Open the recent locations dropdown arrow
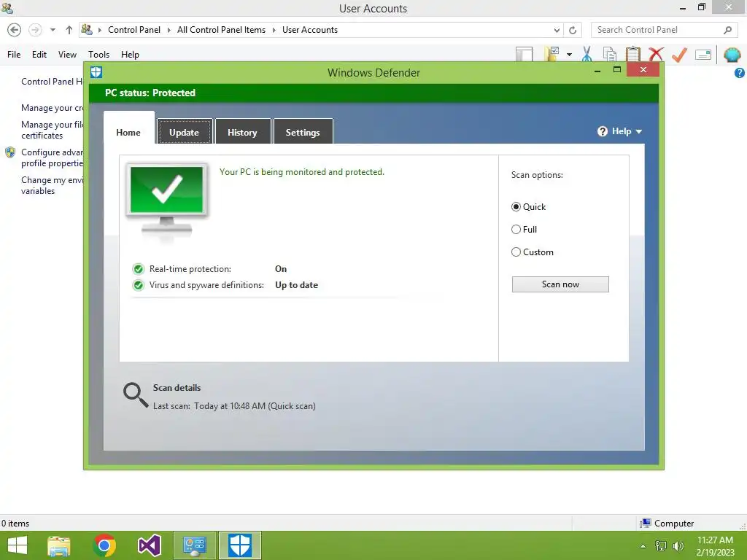The height and width of the screenshot is (560, 747). point(53,30)
